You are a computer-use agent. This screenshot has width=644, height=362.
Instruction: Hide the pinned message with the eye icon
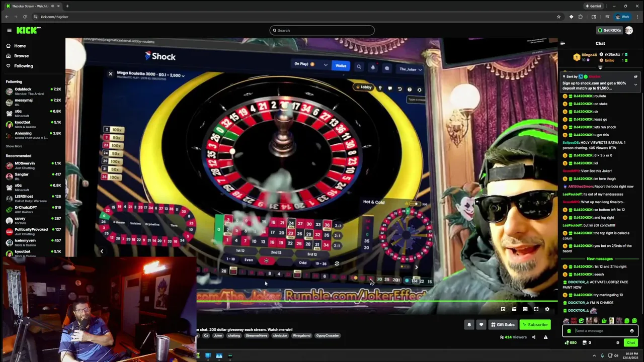pyautogui.click(x=635, y=76)
